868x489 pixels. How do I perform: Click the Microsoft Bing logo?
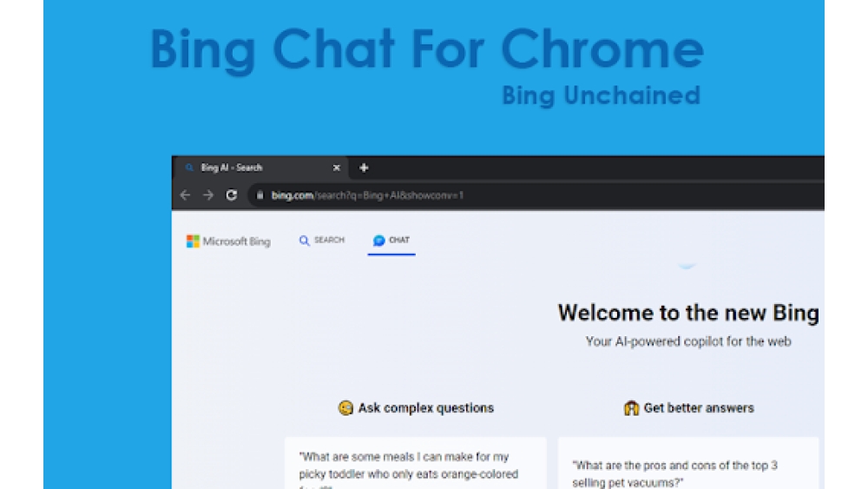pos(228,241)
